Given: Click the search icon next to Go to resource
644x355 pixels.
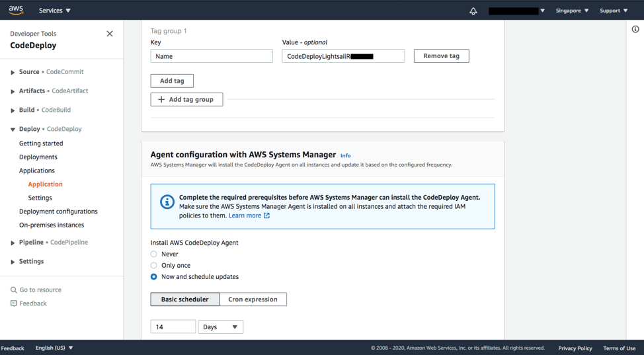Looking at the screenshot, I should [x=13, y=290].
